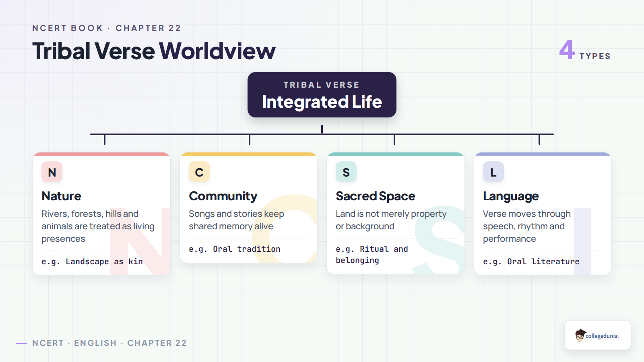Click 'e.g. Oral literature' example

(531, 261)
